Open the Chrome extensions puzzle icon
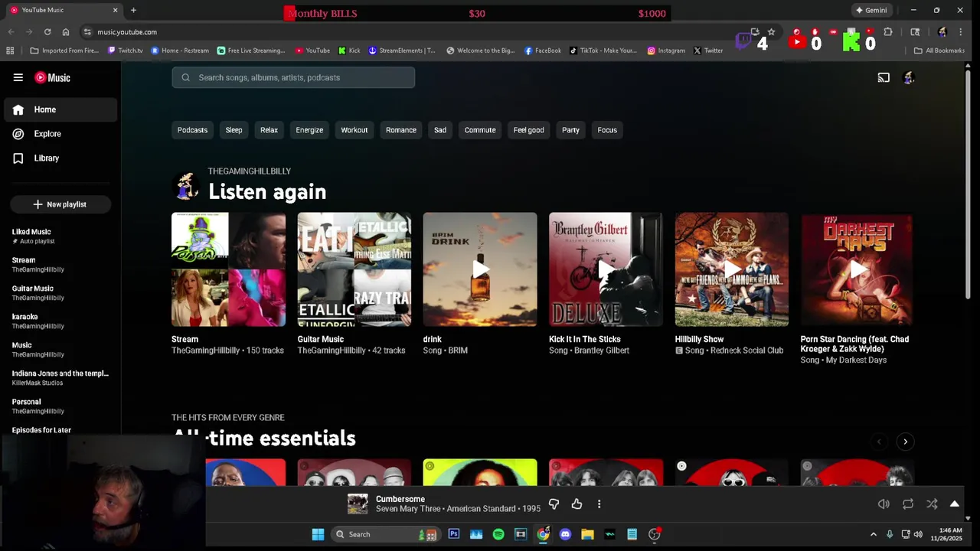Viewport: 980px width, 551px height. [x=888, y=32]
